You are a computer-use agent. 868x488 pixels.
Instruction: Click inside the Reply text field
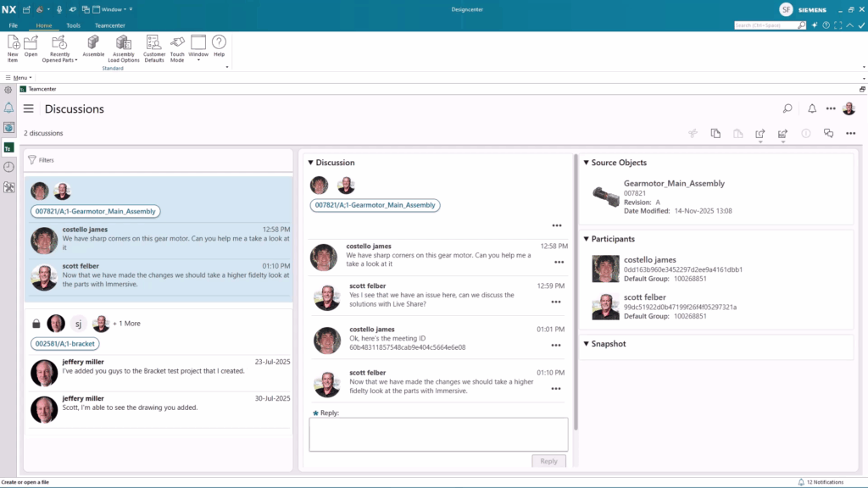438,434
